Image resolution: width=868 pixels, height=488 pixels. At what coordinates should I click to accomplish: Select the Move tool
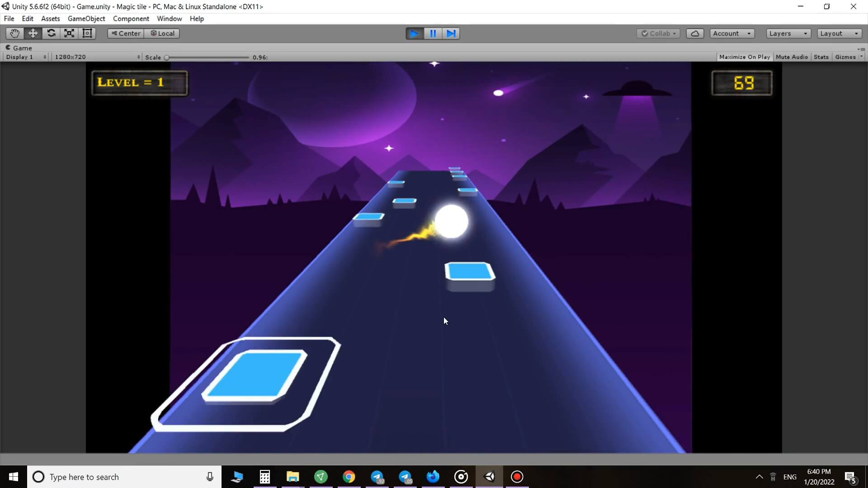(33, 33)
